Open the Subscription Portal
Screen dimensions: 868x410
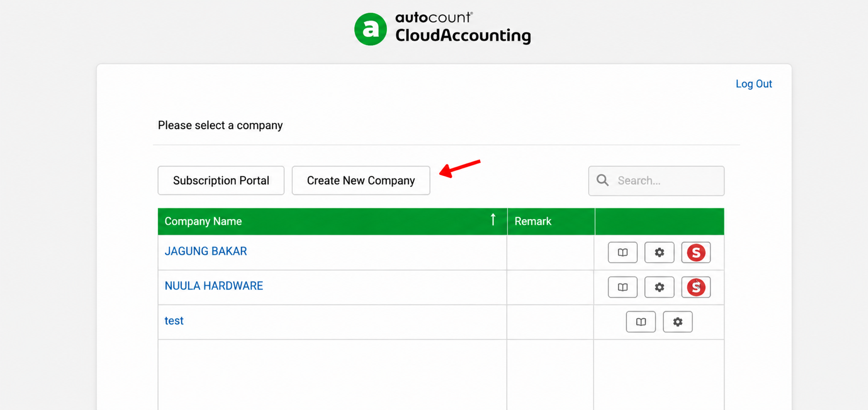coord(221,180)
